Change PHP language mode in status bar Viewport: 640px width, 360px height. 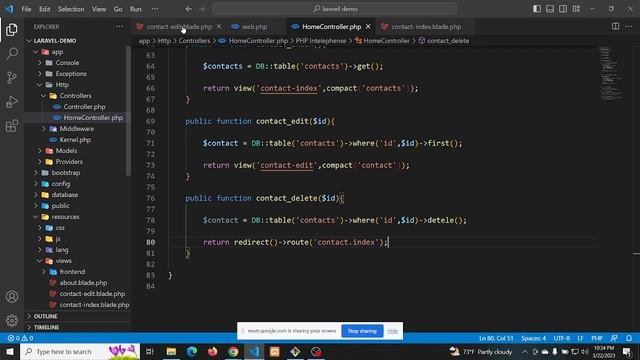597,338
